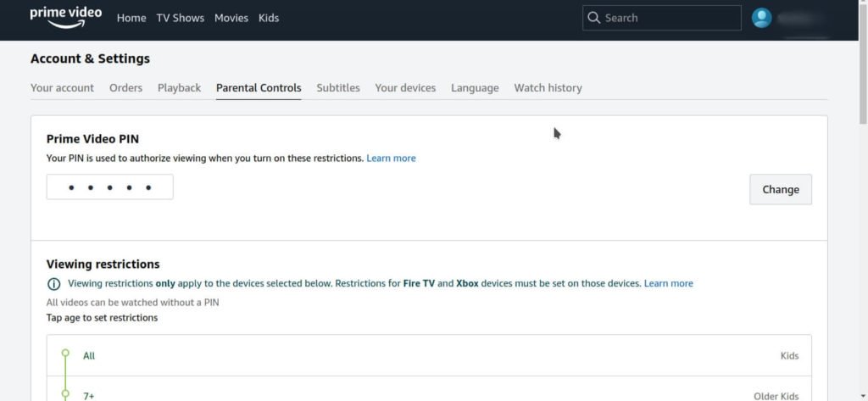Image resolution: width=868 pixels, height=401 pixels.
Task: Switch to the Subtitles tab
Action: pos(338,87)
